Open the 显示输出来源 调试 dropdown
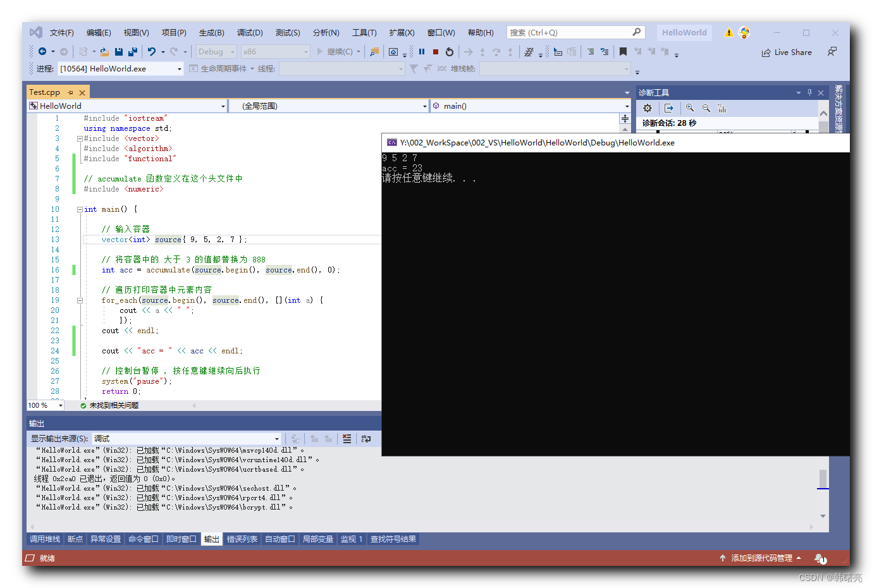Screen dimensions: 872x588 coord(276,438)
